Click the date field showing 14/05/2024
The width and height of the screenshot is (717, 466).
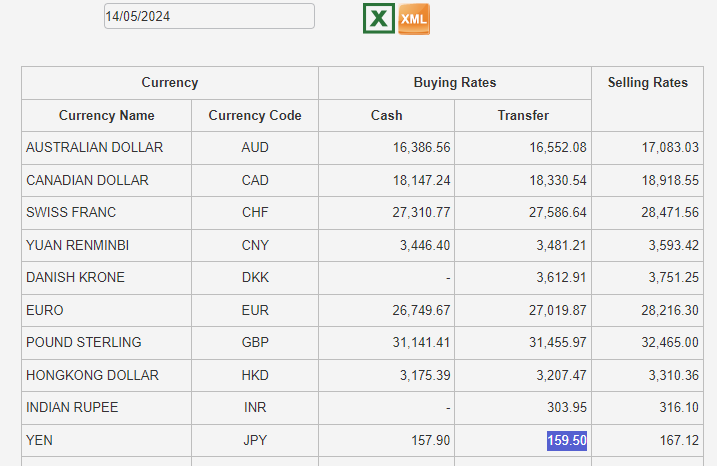(x=209, y=16)
